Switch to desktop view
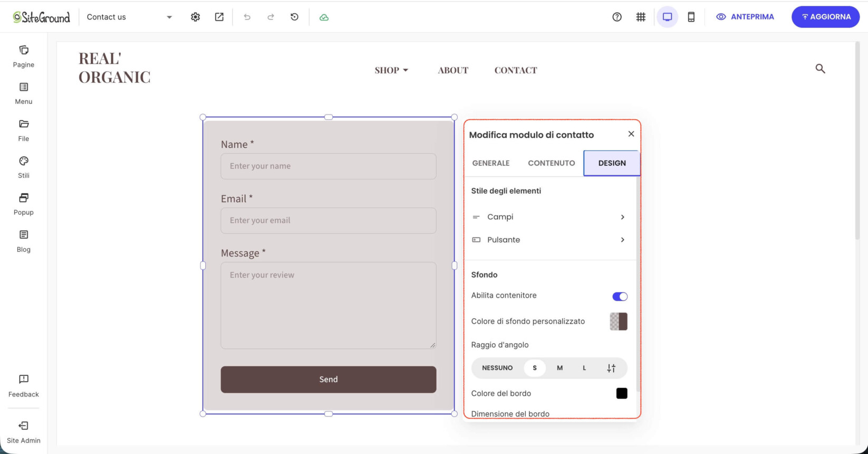The image size is (868, 454). [668, 17]
